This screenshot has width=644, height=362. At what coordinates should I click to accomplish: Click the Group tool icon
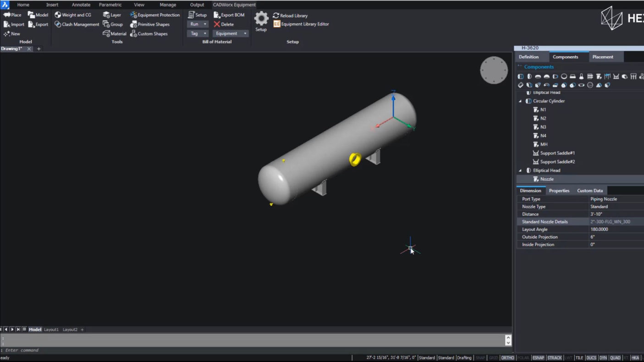click(106, 24)
